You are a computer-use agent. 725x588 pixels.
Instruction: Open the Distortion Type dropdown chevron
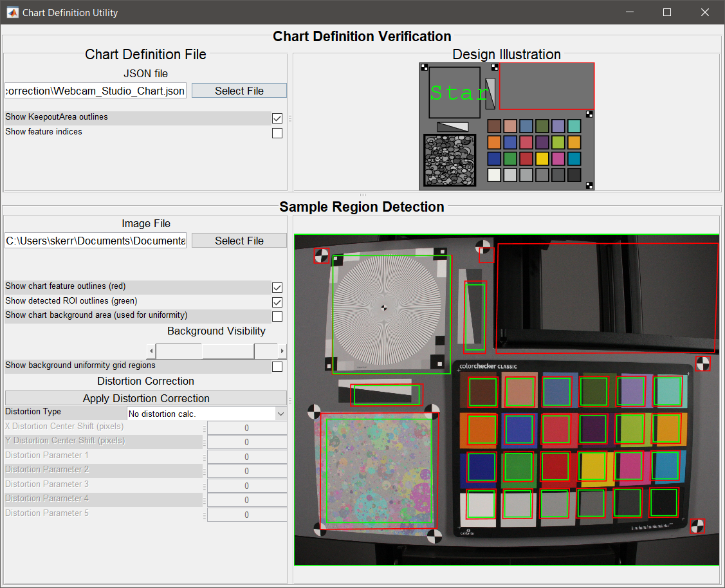(280, 412)
